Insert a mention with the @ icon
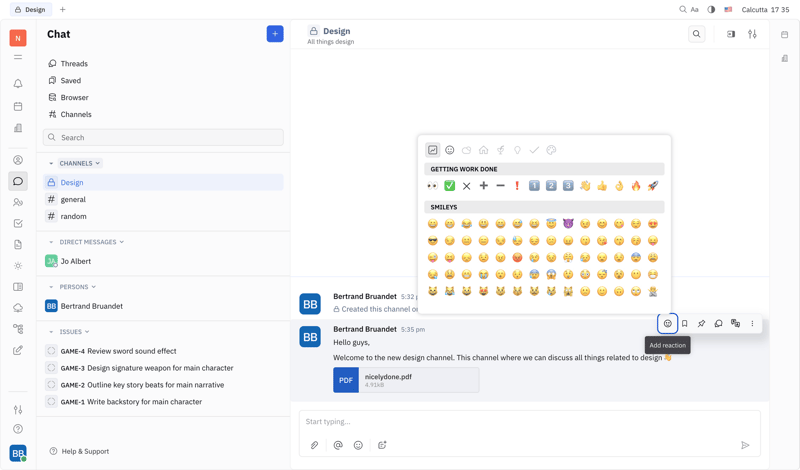This screenshot has height=470, width=800. click(338, 445)
